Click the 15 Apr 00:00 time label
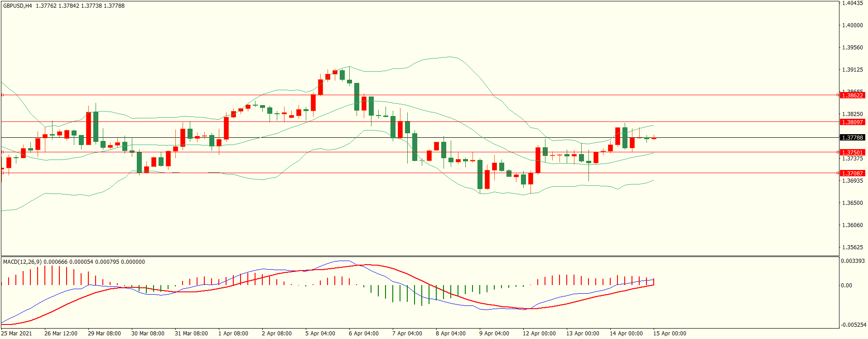 click(x=670, y=334)
